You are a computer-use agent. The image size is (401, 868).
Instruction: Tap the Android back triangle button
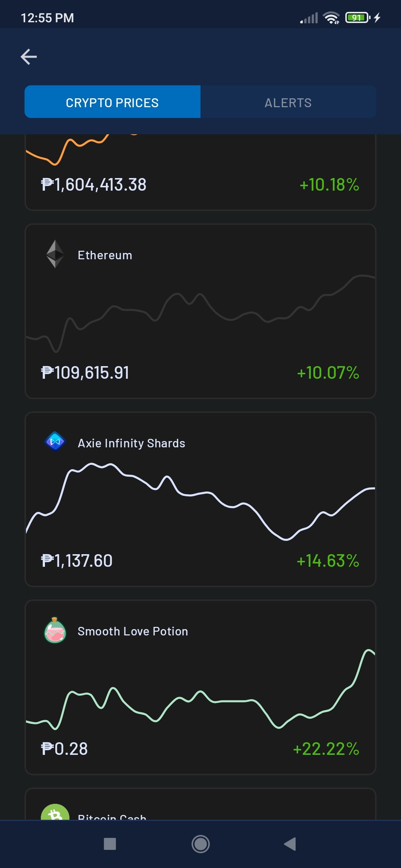tap(290, 844)
